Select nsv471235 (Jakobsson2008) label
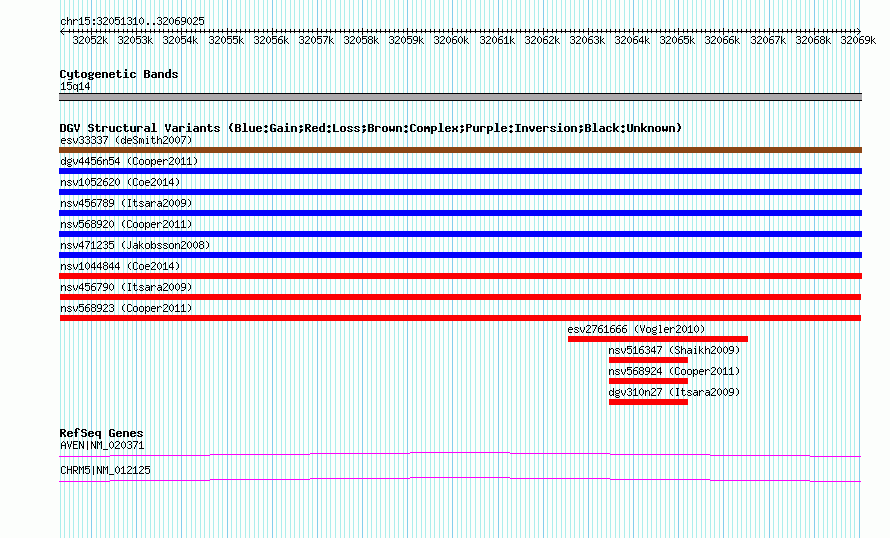Image resolution: width=890 pixels, height=538 pixels. point(135,245)
